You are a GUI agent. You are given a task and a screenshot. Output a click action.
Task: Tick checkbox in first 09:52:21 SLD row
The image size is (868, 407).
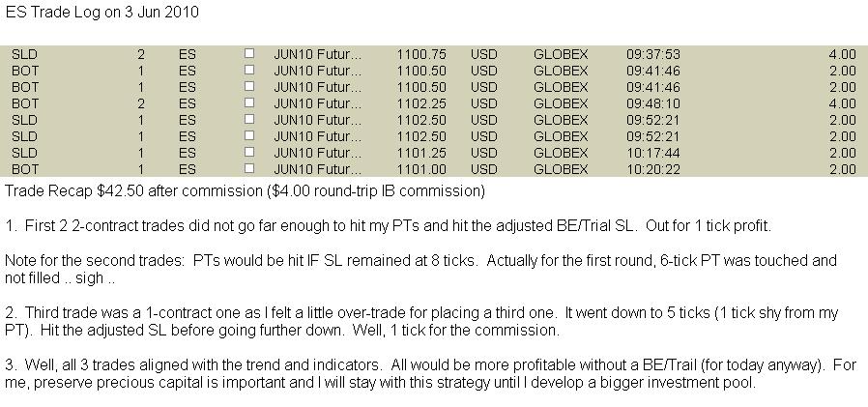(249, 119)
